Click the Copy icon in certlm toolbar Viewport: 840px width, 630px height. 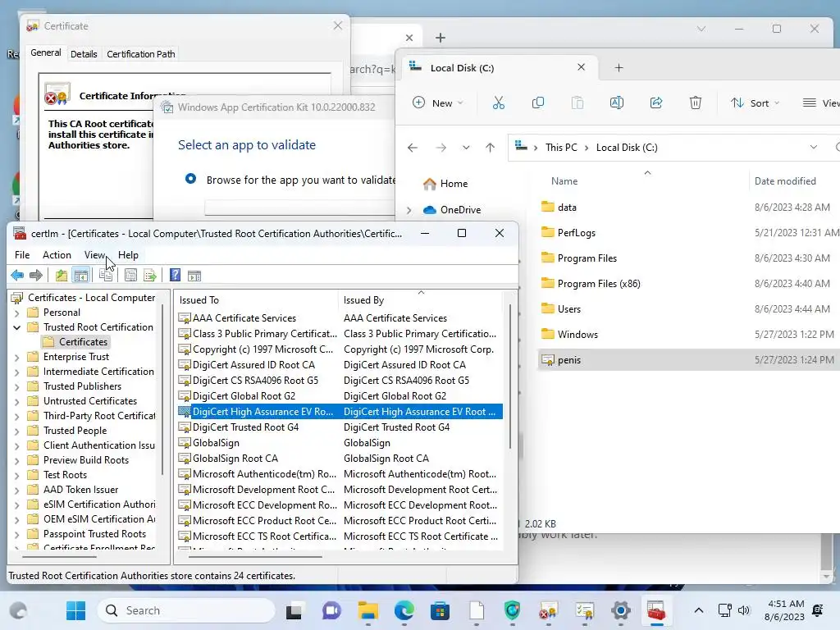click(x=106, y=276)
